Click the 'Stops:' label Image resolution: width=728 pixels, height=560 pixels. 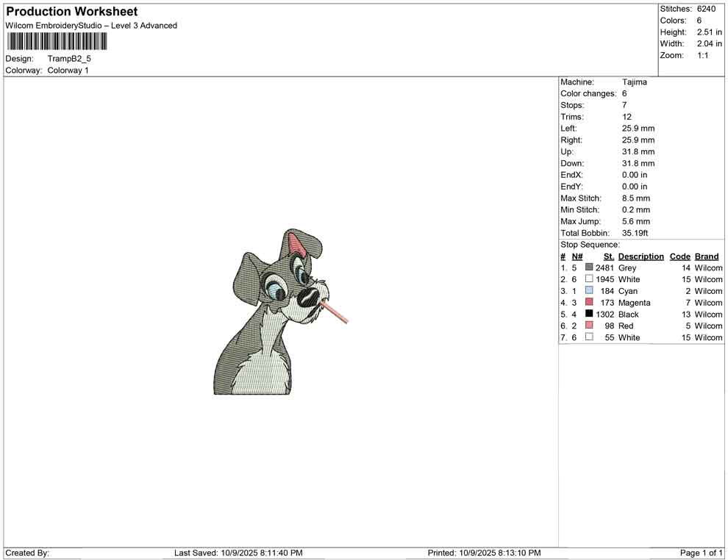[572, 105]
